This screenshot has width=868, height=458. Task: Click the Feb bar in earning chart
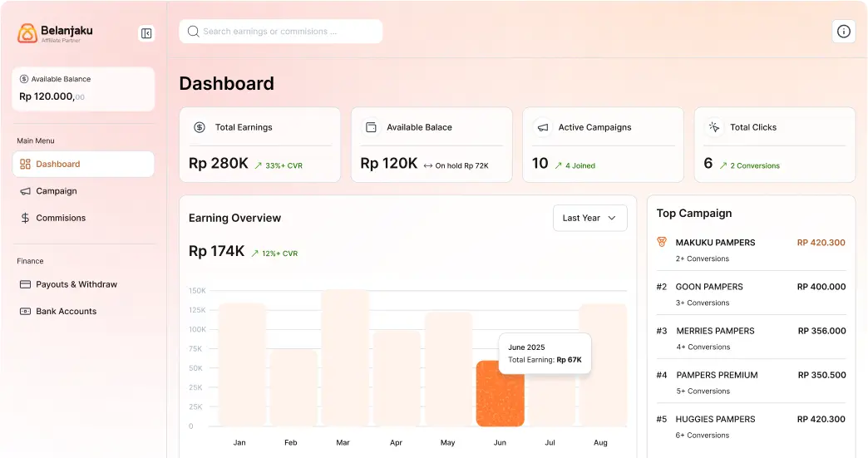(294, 388)
